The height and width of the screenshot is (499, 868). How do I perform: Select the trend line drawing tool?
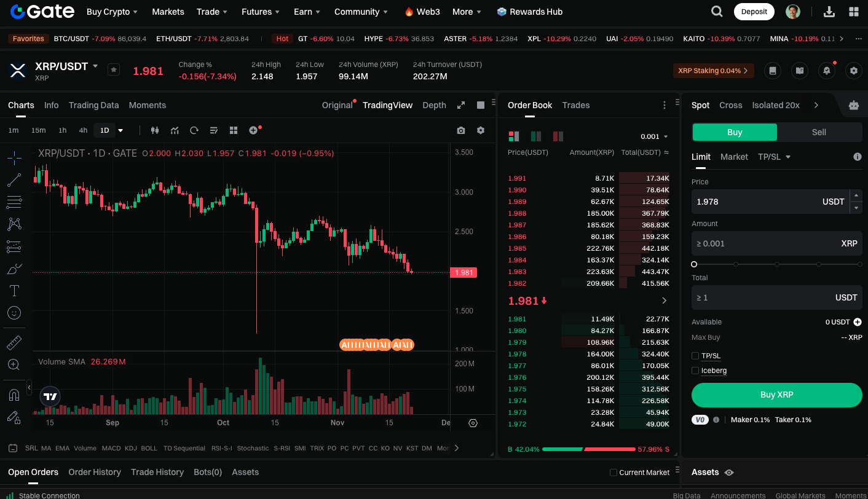pyautogui.click(x=14, y=180)
